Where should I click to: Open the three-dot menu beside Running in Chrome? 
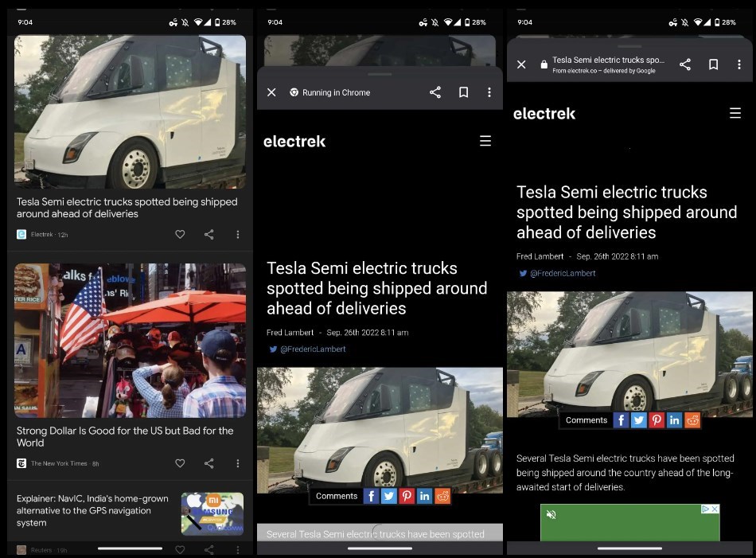489,92
